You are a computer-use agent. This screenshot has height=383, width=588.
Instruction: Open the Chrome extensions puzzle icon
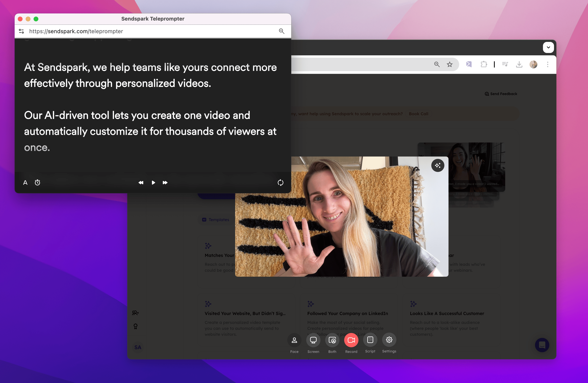click(484, 64)
